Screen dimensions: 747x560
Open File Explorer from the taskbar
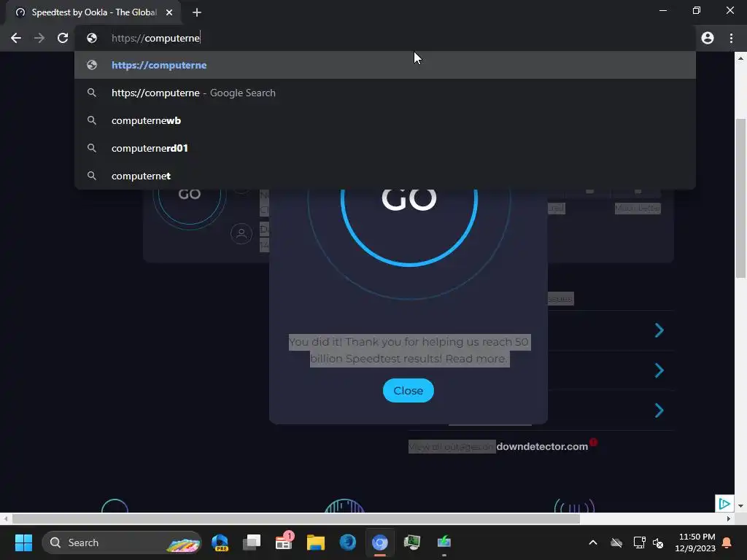coord(315,542)
